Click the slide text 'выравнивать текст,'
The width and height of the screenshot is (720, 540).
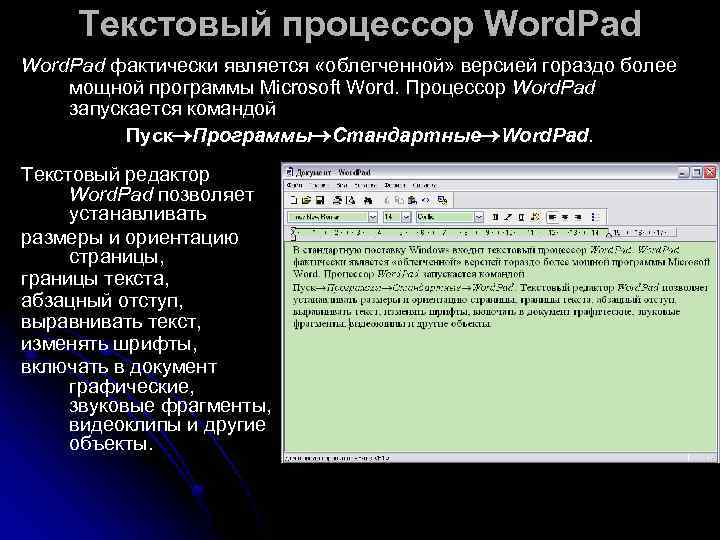[x=111, y=322]
